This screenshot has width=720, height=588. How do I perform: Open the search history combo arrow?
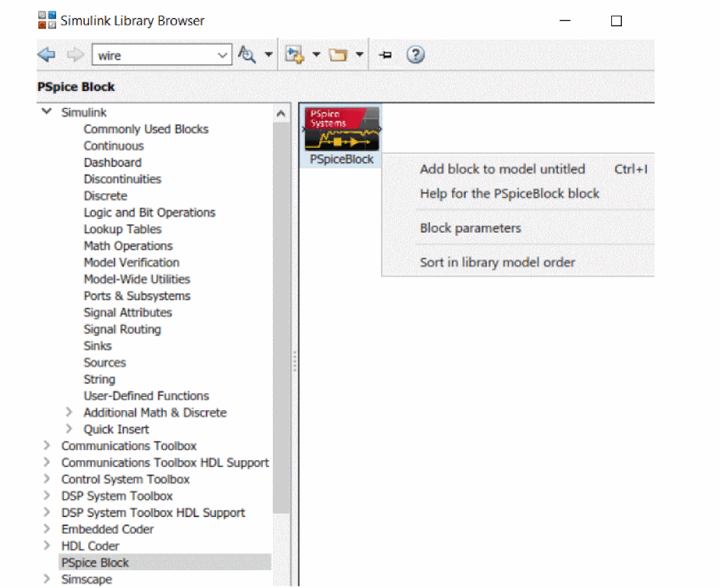(222, 55)
